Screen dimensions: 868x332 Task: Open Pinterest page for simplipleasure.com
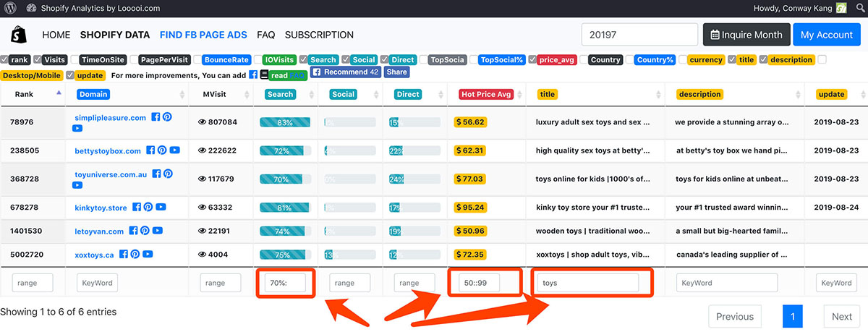167,117
